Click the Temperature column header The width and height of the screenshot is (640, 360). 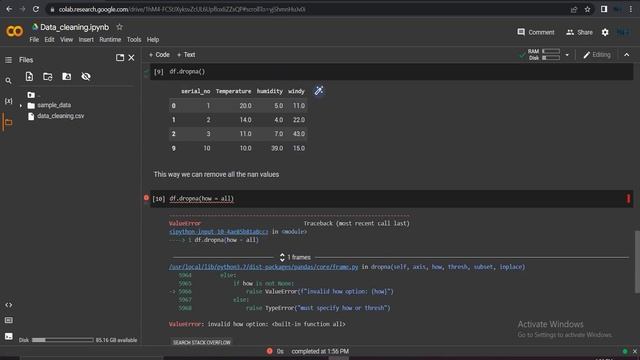pos(233,91)
